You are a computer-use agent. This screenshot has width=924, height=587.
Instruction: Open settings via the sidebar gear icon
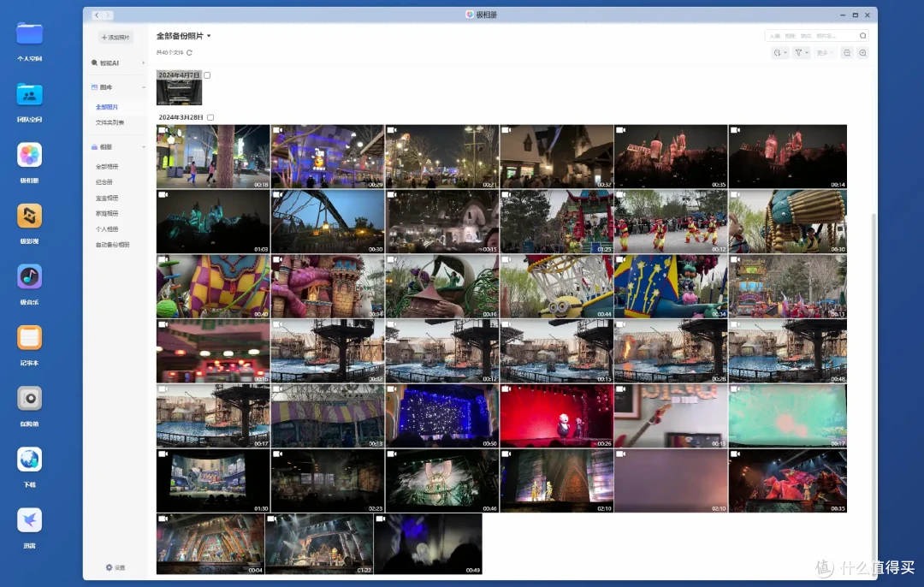(109, 567)
